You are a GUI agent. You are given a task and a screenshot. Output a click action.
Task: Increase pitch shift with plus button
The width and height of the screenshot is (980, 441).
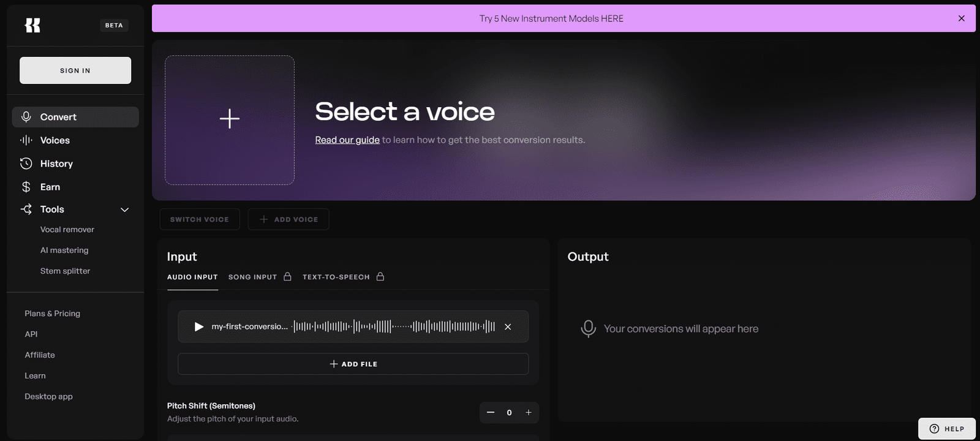coord(529,413)
